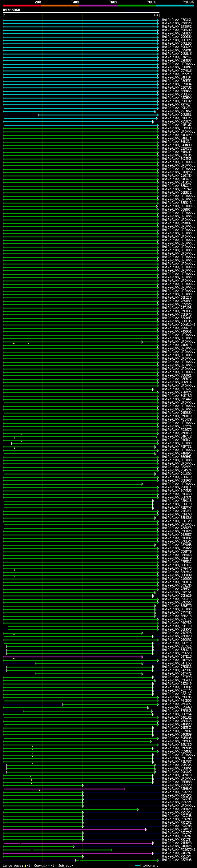Open the UniRef100_Q4UBV3 entry
This screenshot has height=868, width=197.
pos(176,843)
